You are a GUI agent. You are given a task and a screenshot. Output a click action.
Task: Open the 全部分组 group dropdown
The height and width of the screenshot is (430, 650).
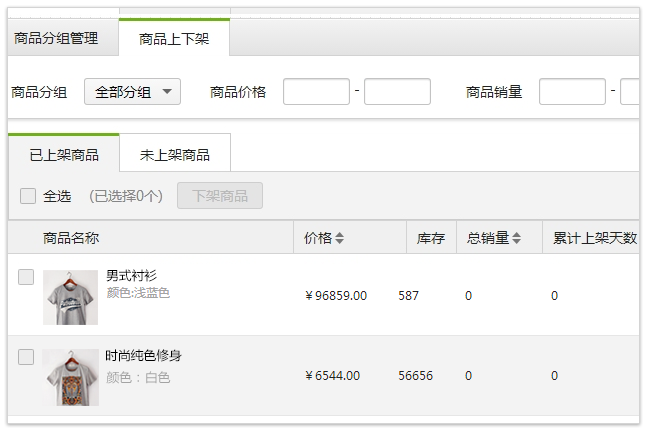coord(132,92)
